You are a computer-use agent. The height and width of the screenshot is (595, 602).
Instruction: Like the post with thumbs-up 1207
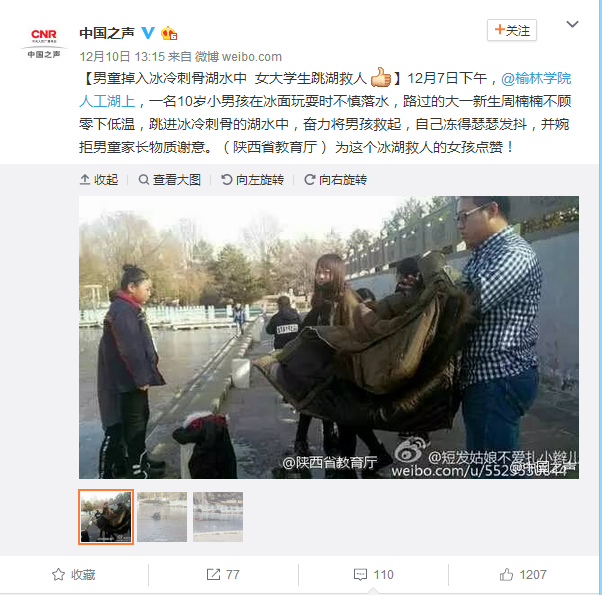(x=523, y=575)
